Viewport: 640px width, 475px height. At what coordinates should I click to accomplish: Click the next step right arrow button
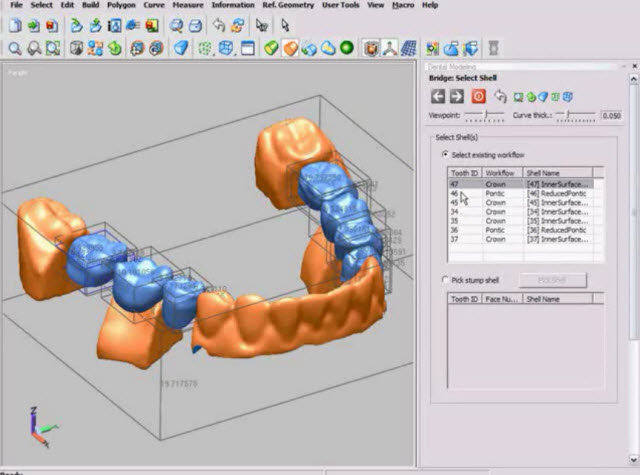tap(457, 97)
